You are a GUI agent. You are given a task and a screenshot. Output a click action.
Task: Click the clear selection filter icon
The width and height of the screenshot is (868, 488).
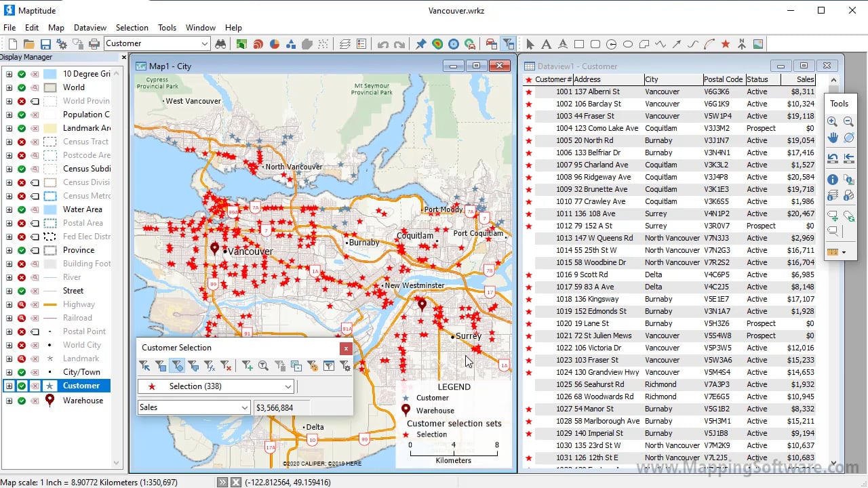coord(226,366)
